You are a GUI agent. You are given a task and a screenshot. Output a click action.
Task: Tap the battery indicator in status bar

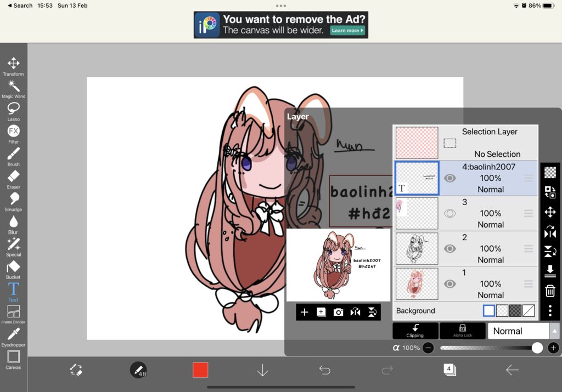tap(548, 5)
